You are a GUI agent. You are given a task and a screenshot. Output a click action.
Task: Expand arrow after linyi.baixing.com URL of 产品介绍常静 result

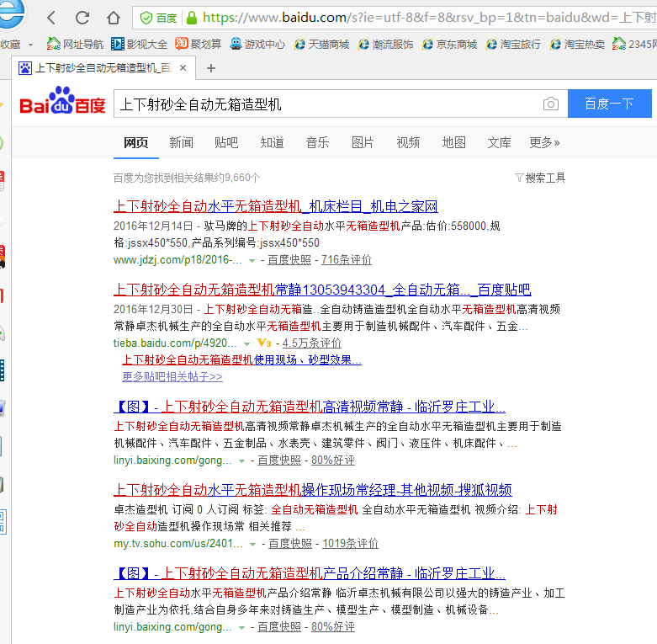tap(241, 628)
